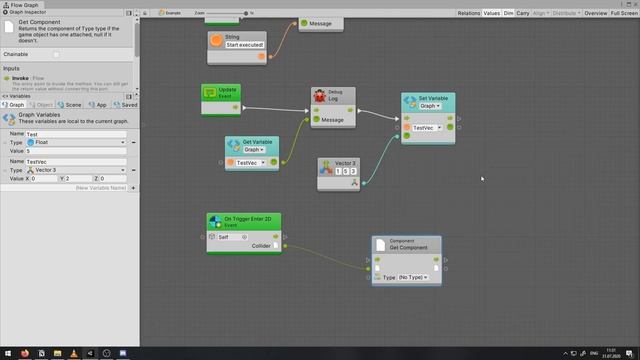Click the Debug Log ladybug icon

coord(320,96)
